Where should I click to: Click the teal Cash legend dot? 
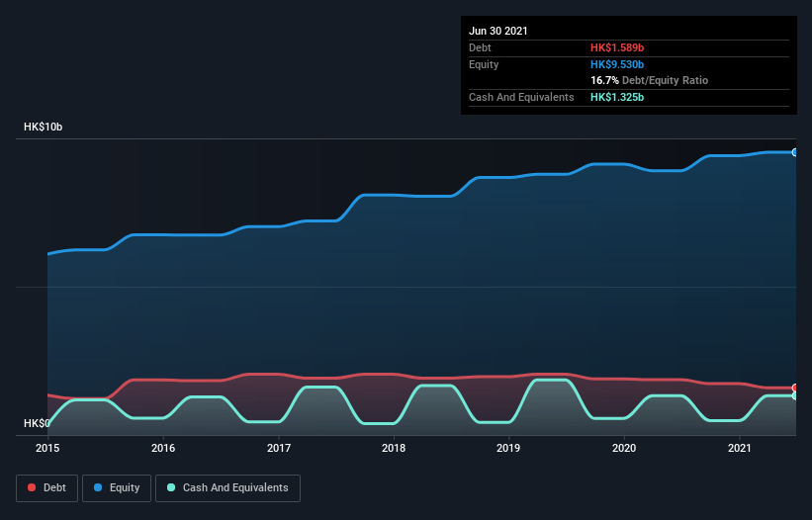(171, 487)
